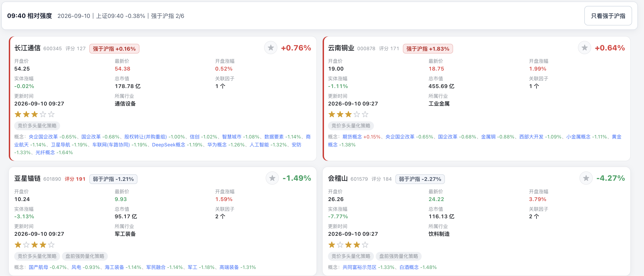644x276 pixels.
Task: Open 卫星导航 concept link
Action: [x=61, y=145]
